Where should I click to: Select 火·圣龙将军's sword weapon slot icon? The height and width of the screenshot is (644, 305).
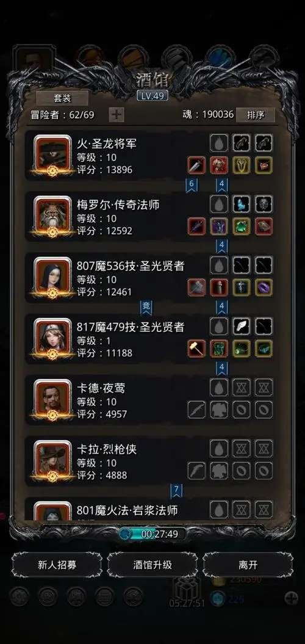pyautogui.click(x=196, y=165)
